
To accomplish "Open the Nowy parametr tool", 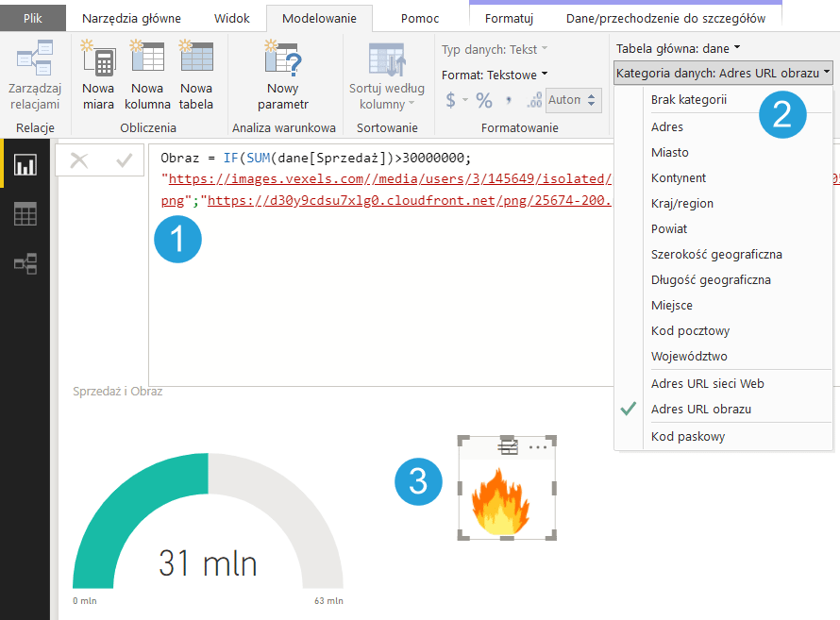I will [x=283, y=62].
